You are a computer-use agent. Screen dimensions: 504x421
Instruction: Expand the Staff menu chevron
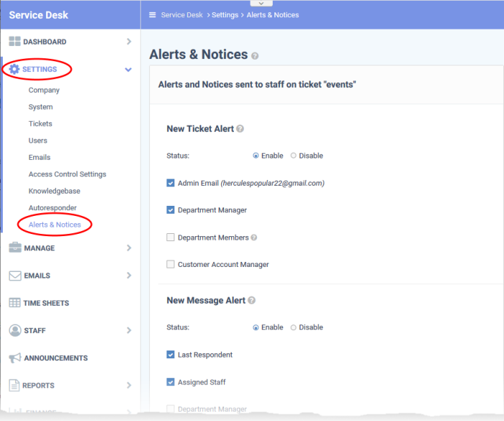point(129,330)
